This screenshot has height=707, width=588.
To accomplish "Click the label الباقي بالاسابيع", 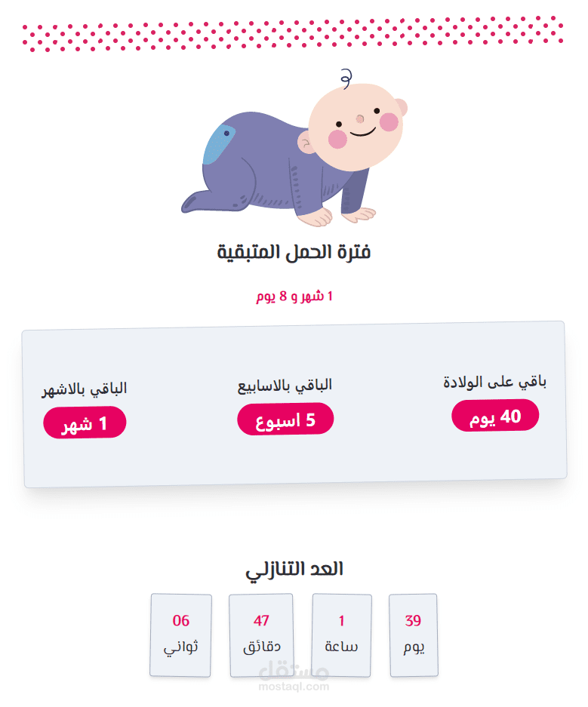I will (x=285, y=386).
